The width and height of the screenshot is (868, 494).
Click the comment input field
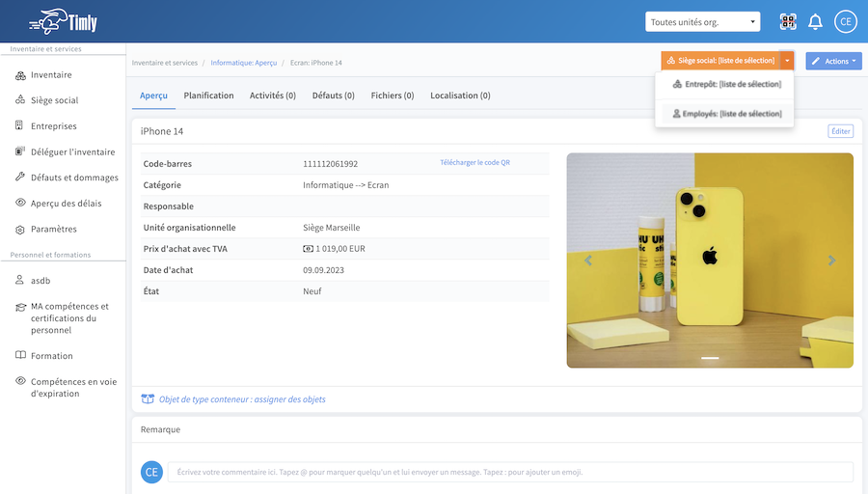point(510,472)
